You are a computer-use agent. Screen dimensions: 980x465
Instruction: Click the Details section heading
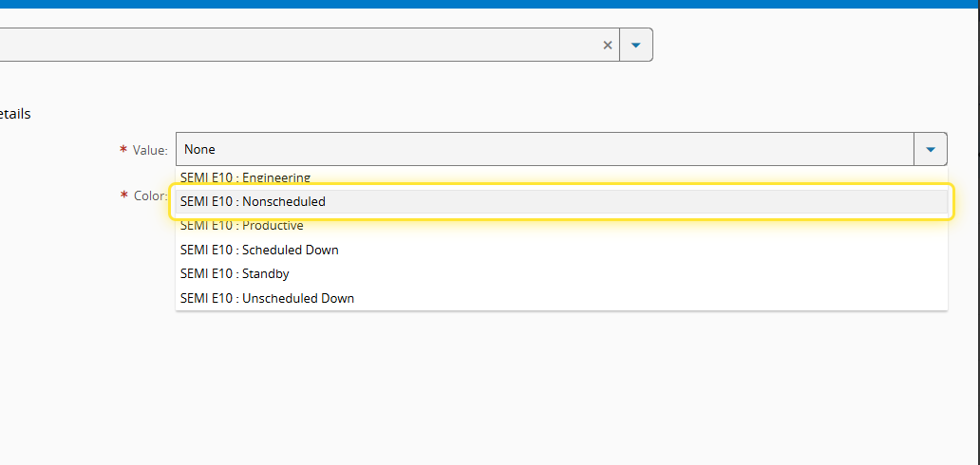15,114
